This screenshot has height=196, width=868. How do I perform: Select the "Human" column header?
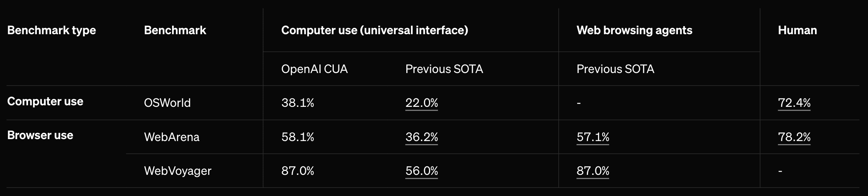coord(797,30)
